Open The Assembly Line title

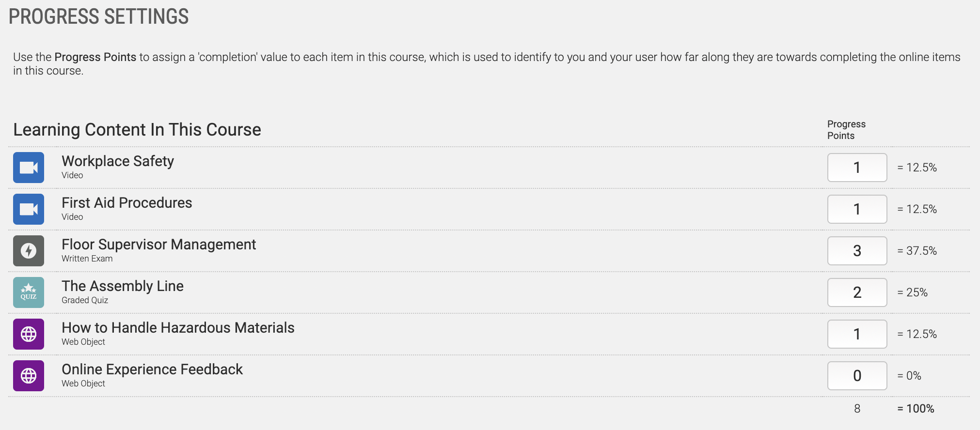pyautogui.click(x=123, y=286)
